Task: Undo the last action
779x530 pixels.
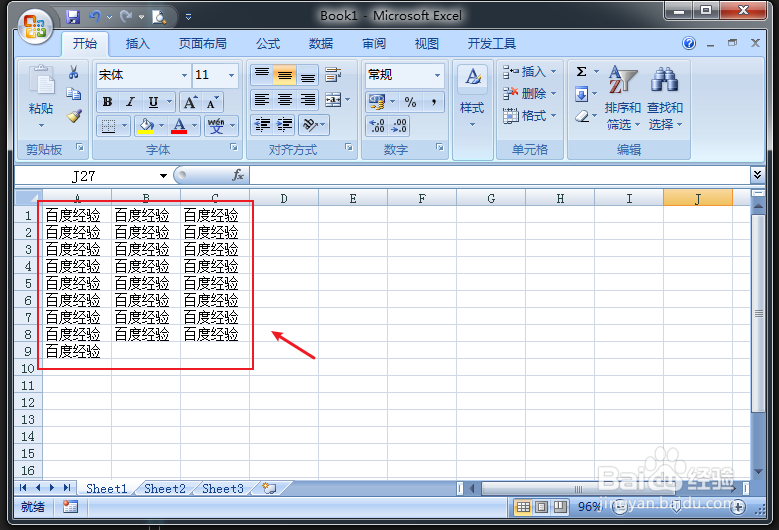Action: pos(94,17)
